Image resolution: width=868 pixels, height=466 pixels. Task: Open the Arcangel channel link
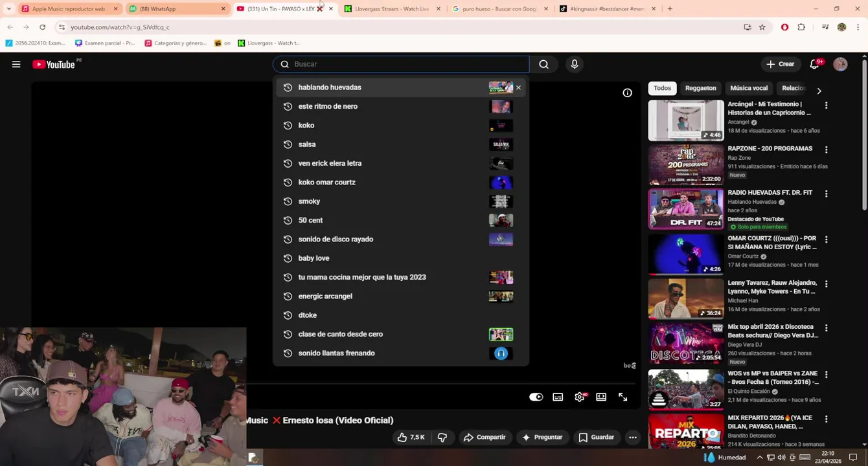point(738,122)
